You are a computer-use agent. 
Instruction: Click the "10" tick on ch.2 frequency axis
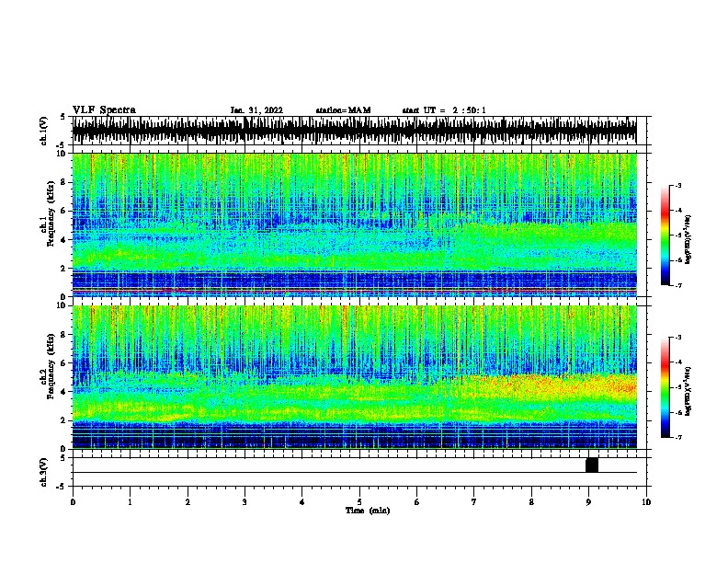coord(63,305)
